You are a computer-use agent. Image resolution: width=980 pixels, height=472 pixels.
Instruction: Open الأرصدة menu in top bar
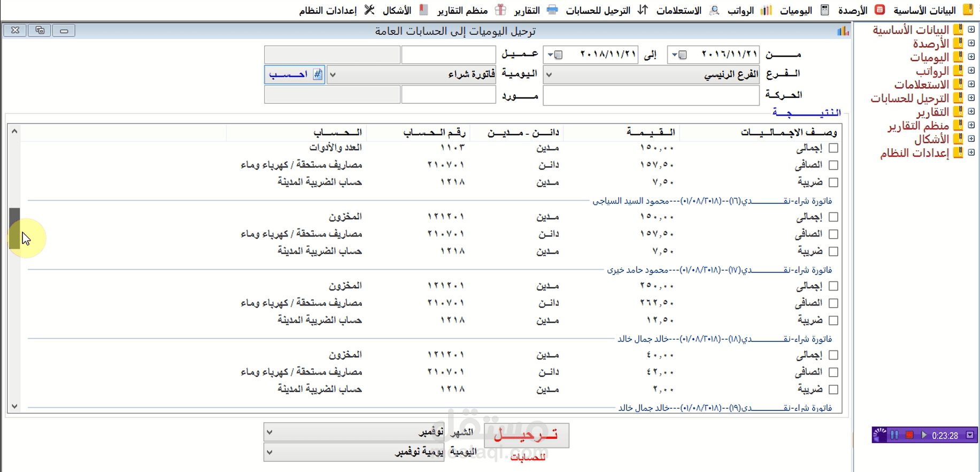[852, 10]
